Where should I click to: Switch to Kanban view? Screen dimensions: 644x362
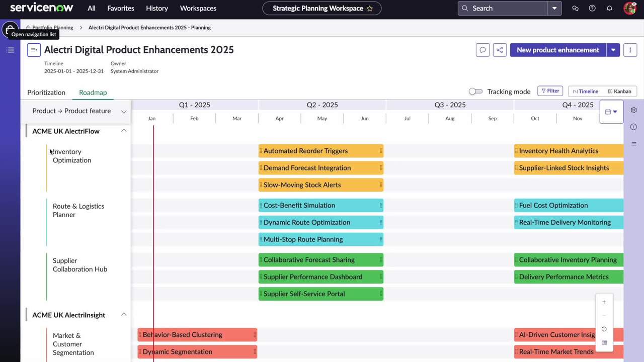(619, 91)
